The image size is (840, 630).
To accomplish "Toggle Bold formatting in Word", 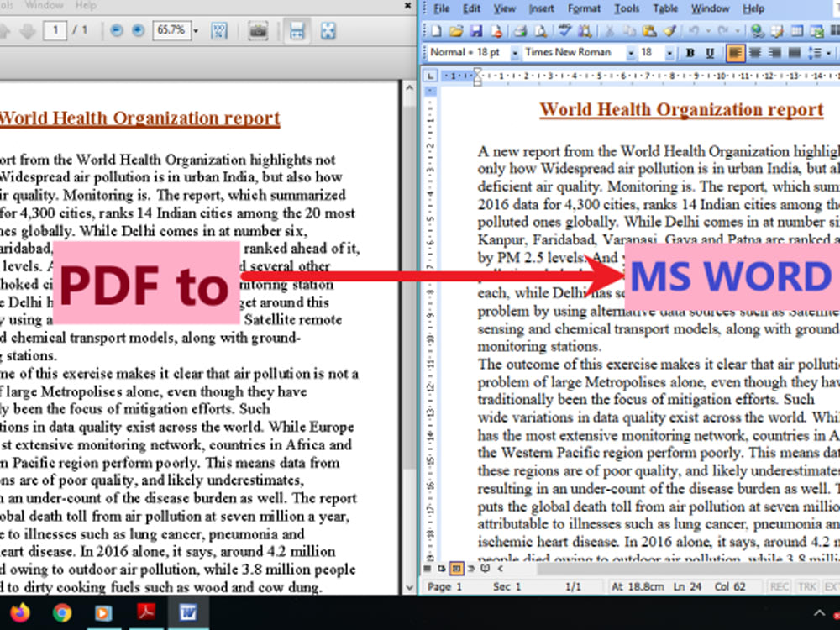I will click(x=690, y=52).
